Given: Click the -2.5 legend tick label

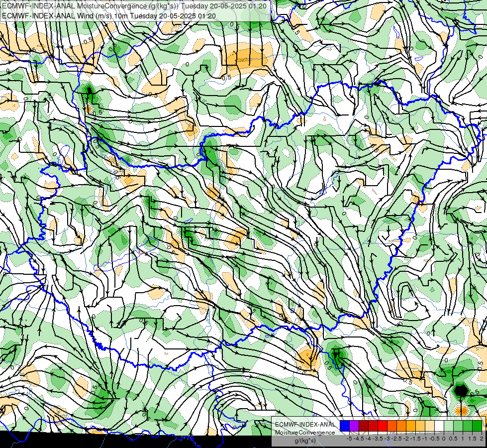Looking at the screenshot, I should (x=396, y=439).
